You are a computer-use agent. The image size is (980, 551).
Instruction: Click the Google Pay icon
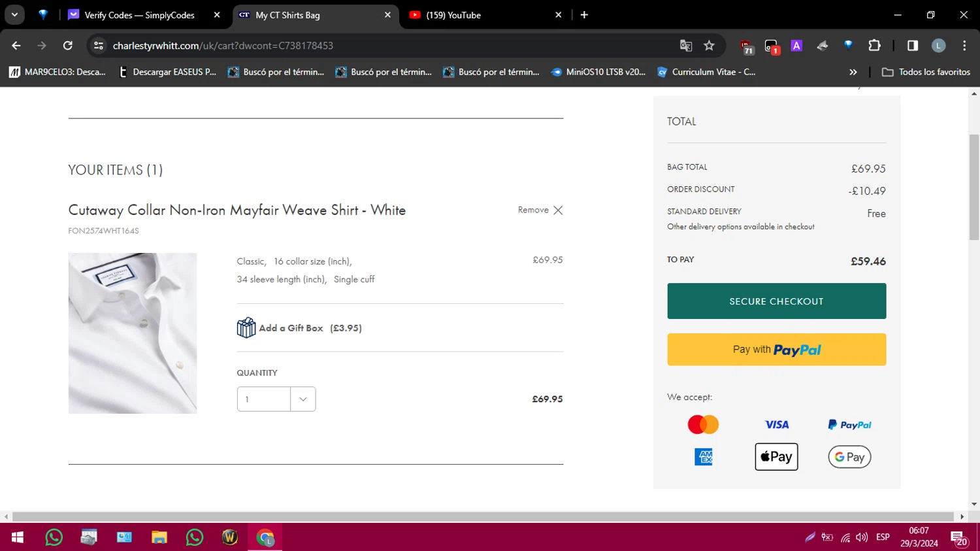[x=849, y=457]
